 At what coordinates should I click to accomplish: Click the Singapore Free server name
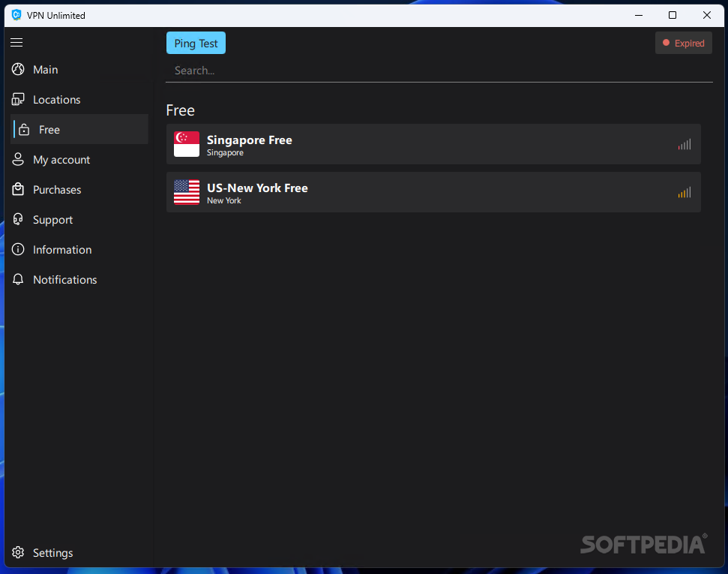click(250, 140)
